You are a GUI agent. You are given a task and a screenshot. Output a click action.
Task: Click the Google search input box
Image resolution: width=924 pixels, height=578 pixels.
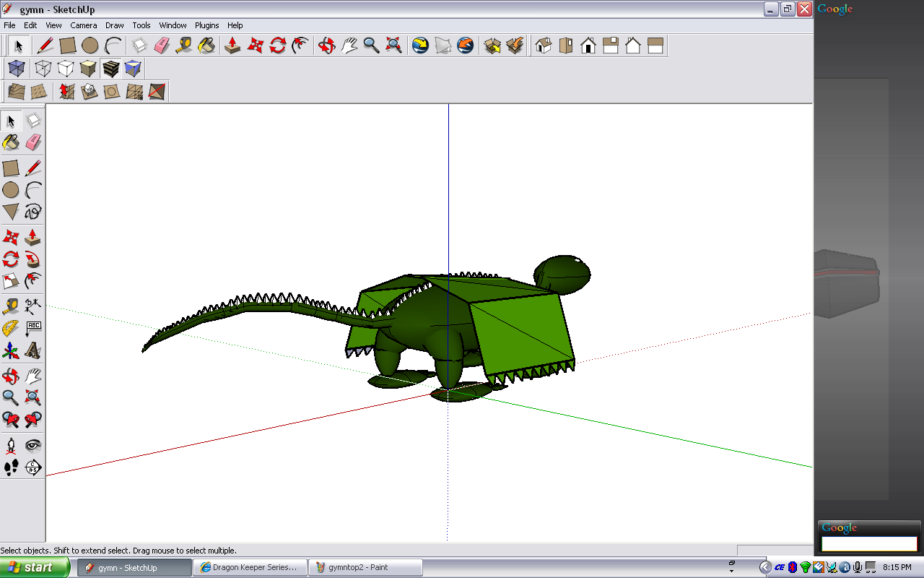click(x=869, y=543)
